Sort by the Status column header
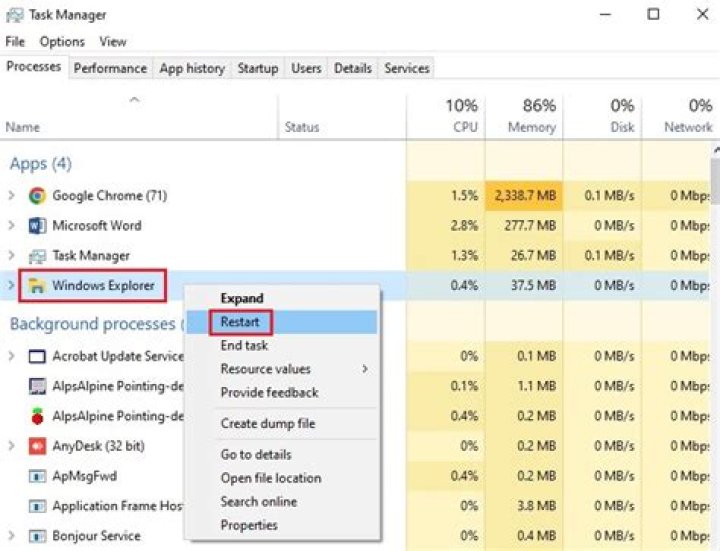Image resolution: width=720 pixels, height=551 pixels. [x=342, y=117]
